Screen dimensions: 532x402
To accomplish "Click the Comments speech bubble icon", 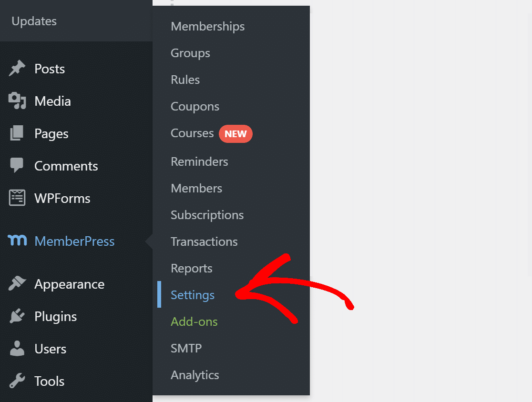I will (x=17, y=166).
